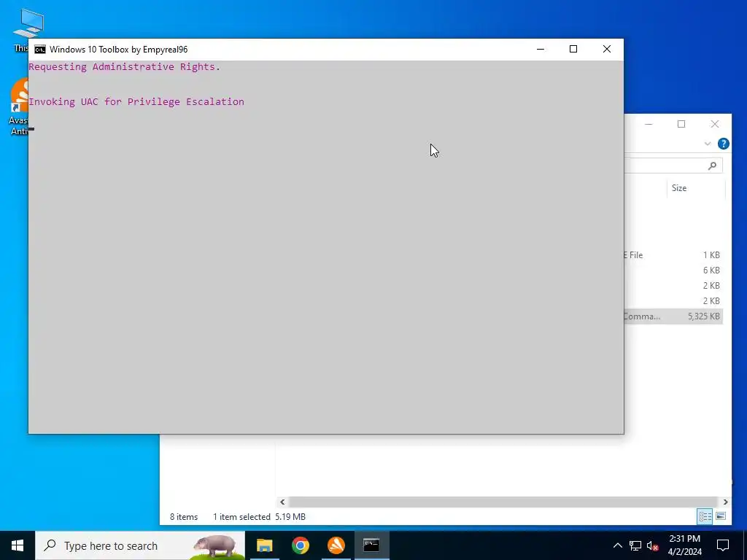Minimize the File Explorer window
Viewport: 747px width, 560px height.
tap(649, 124)
